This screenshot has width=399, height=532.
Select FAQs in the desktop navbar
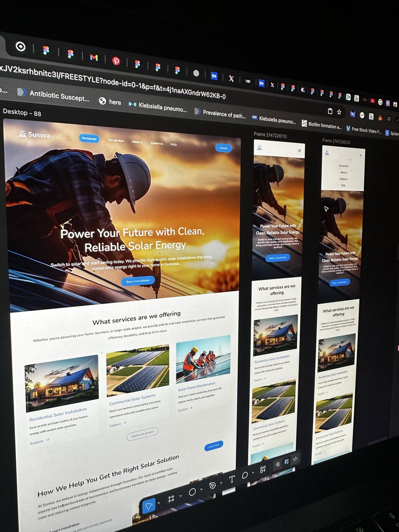click(x=174, y=145)
